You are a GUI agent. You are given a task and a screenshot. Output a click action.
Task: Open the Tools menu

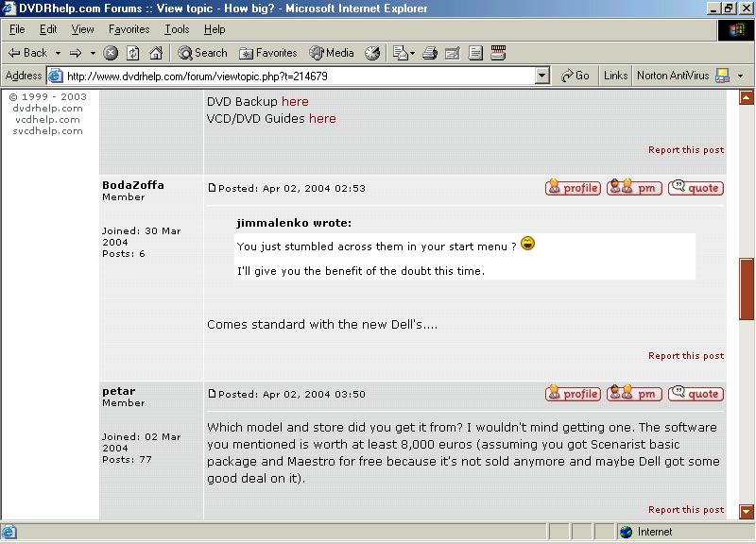click(177, 29)
